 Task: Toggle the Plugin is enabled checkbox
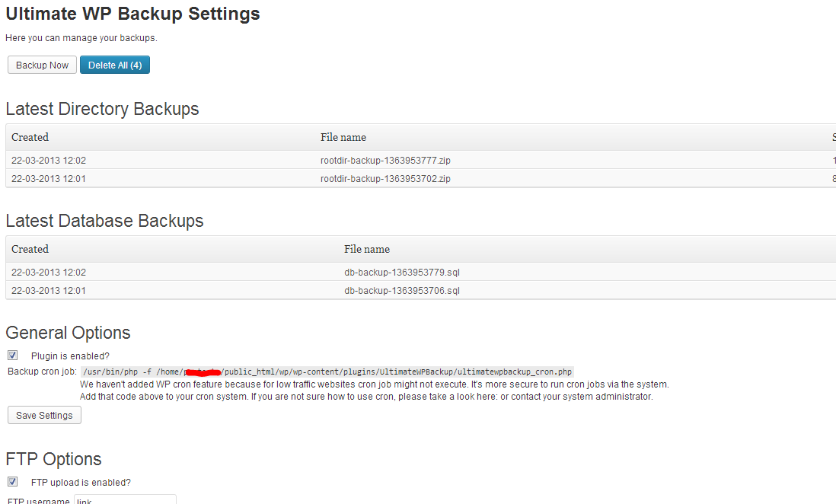pyautogui.click(x=13, y=356)
